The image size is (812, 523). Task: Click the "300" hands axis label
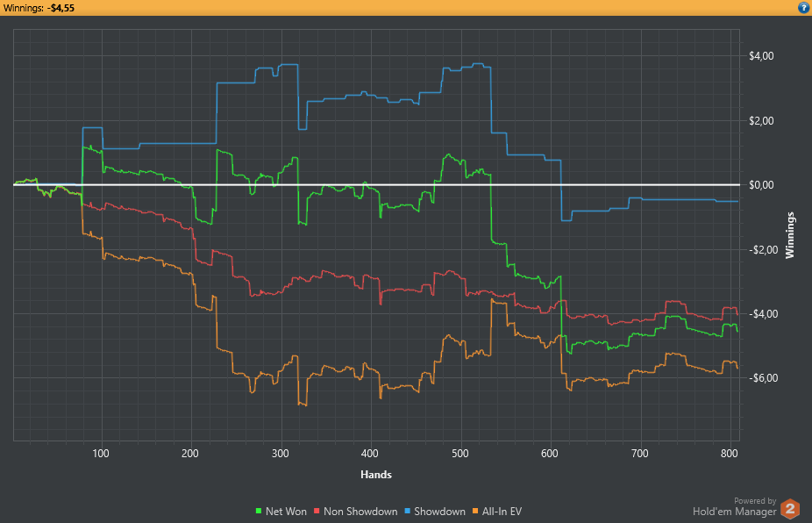coord(280,454)
